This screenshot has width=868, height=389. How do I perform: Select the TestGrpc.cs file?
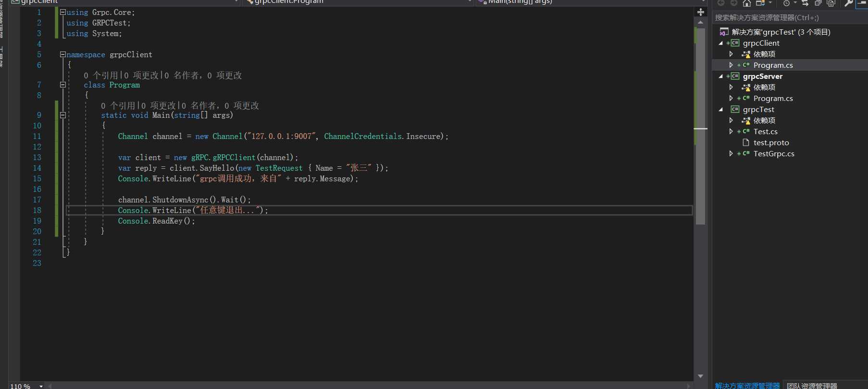tap(774, 153)
